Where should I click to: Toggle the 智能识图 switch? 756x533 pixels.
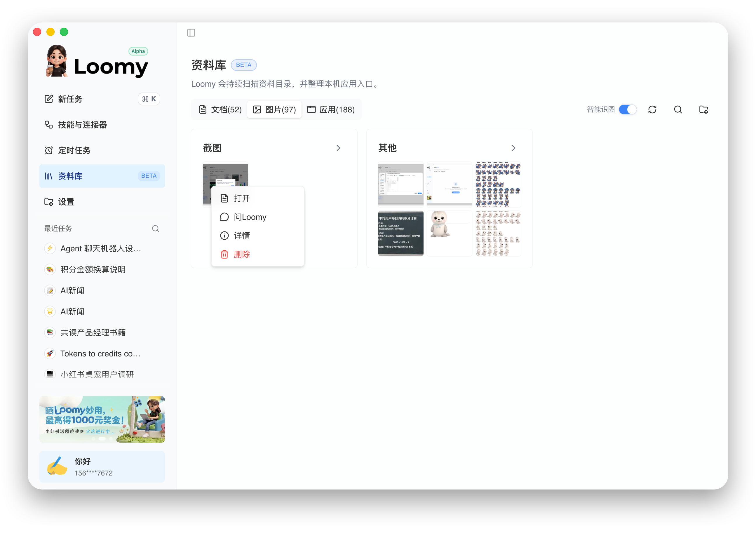tap(628, 109)
